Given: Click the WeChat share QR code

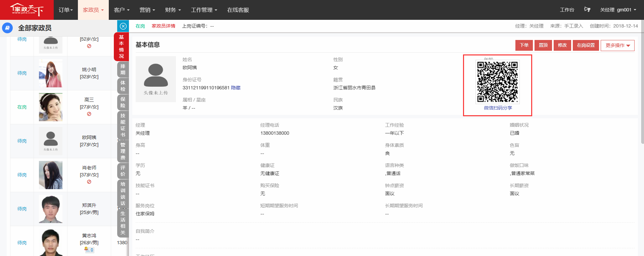Looking at the screenshot, I should coord(498,82).
